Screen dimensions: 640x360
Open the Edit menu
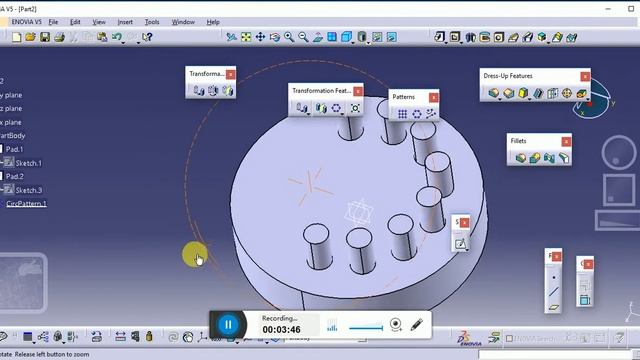coord(75,22)
